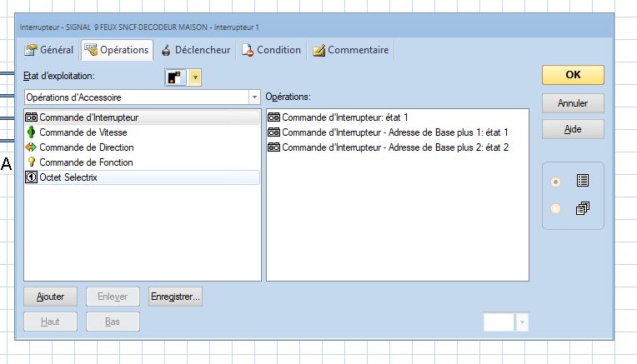Click the Condition tab document icon
The height and width of the screenshot is (364, 637).
(248, 50)
